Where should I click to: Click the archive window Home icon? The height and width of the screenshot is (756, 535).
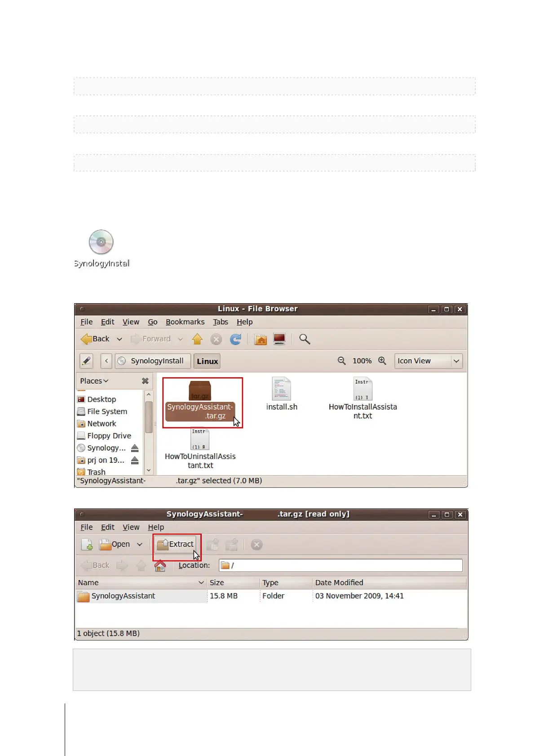pyautogui.click(x=160, y=566)
